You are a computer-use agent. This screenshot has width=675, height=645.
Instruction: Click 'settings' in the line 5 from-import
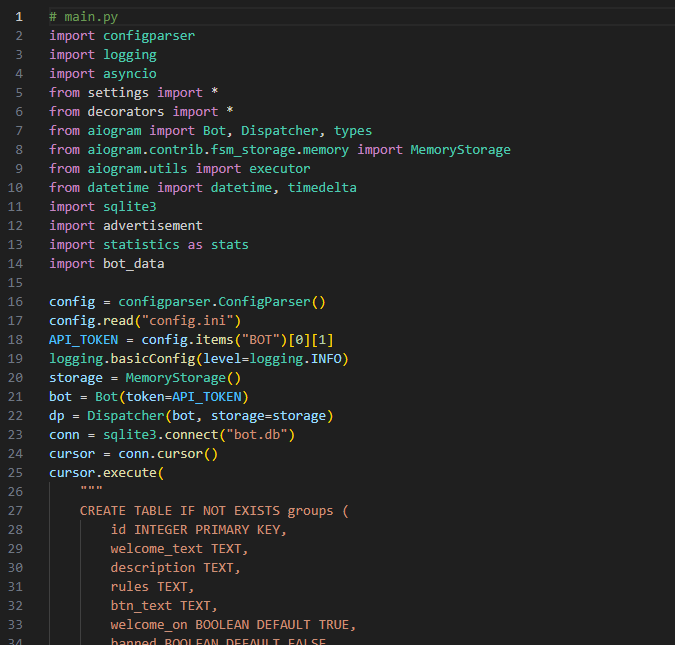[118, 93]
